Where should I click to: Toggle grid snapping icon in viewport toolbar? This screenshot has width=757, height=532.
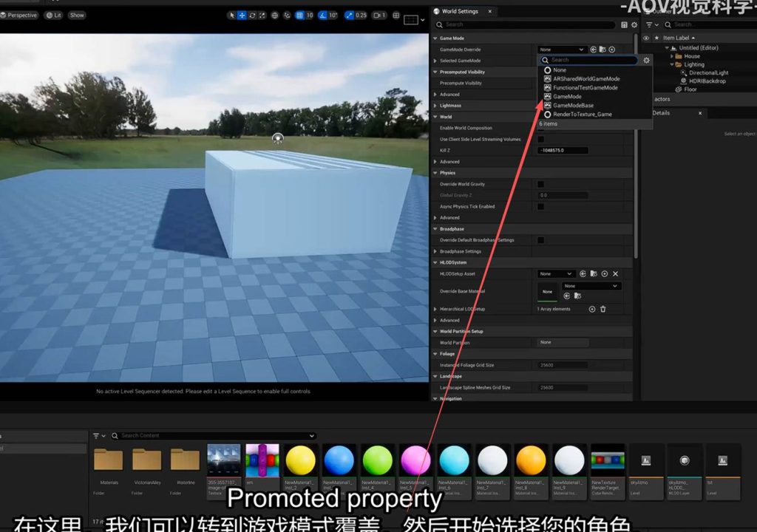click(x=299, y=15)
